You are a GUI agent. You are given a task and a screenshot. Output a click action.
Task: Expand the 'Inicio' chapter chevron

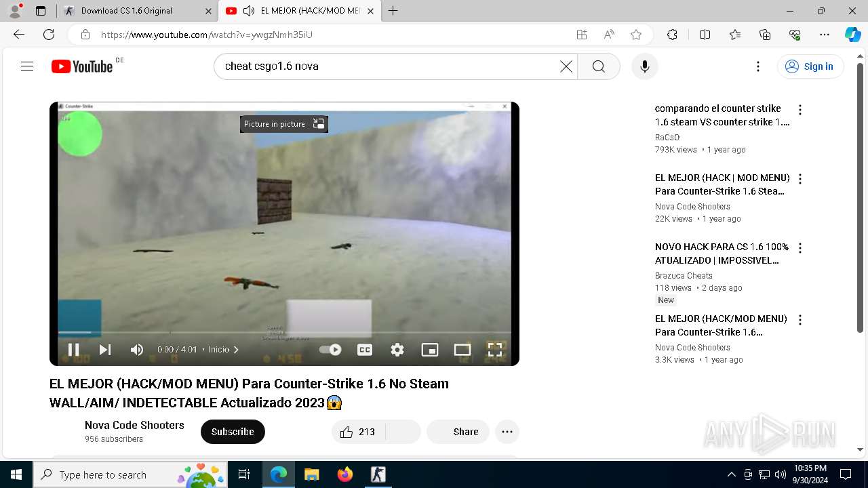(236, 350)
